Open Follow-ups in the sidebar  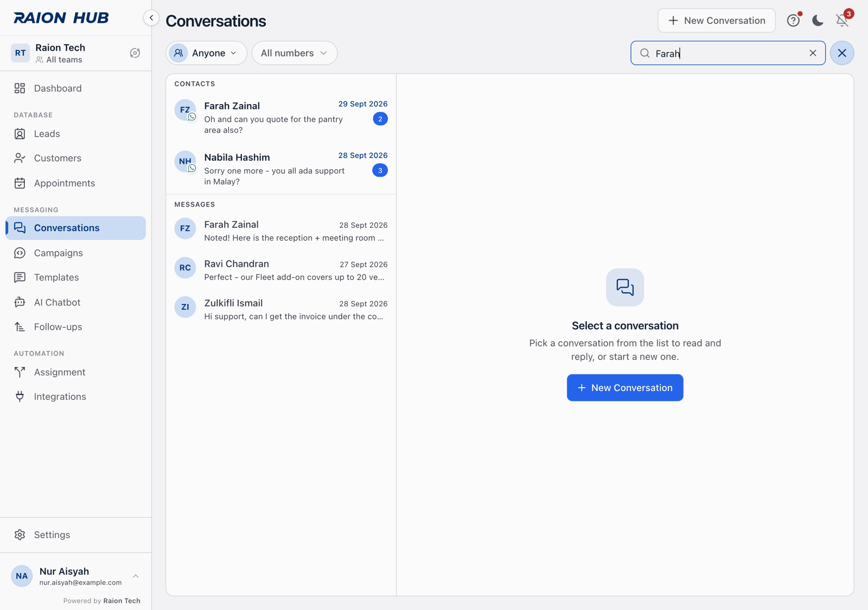76,327
